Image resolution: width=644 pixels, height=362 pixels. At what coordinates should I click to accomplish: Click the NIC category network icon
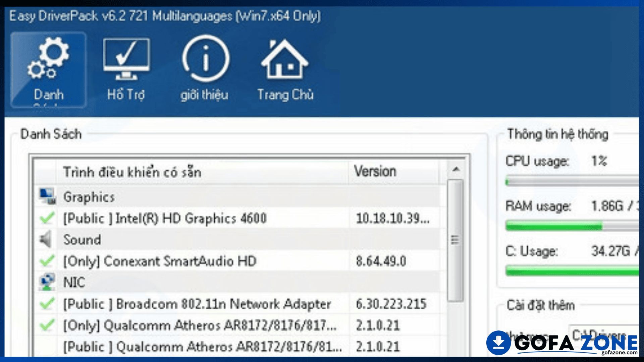(x=47, y=282)
